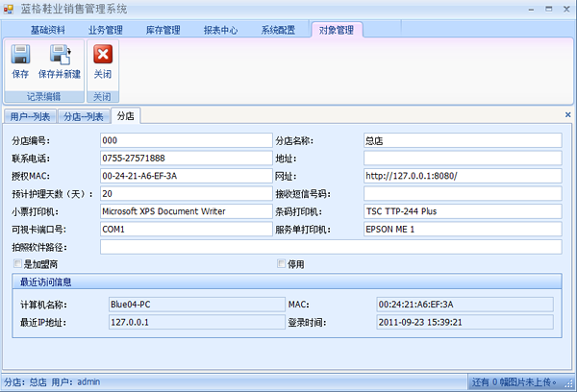577x392 pixels.
Task: Switch to the 业务管理 ribbon tab
Action: [106, 30]
